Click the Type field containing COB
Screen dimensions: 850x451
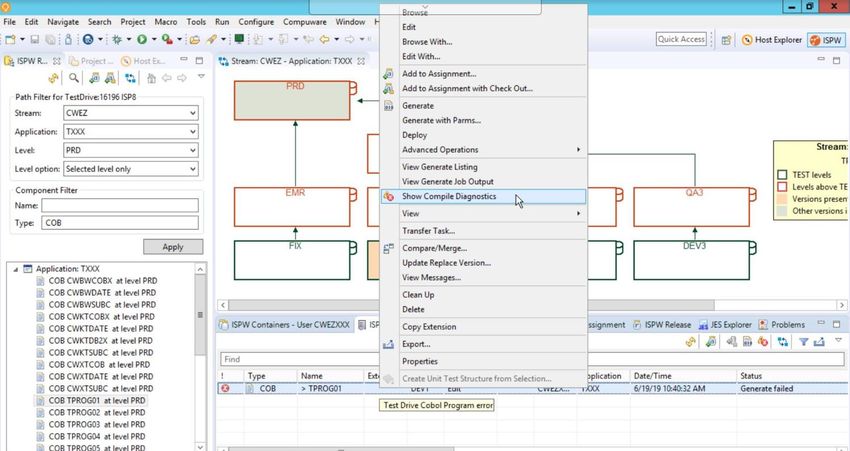coord(120,223)
